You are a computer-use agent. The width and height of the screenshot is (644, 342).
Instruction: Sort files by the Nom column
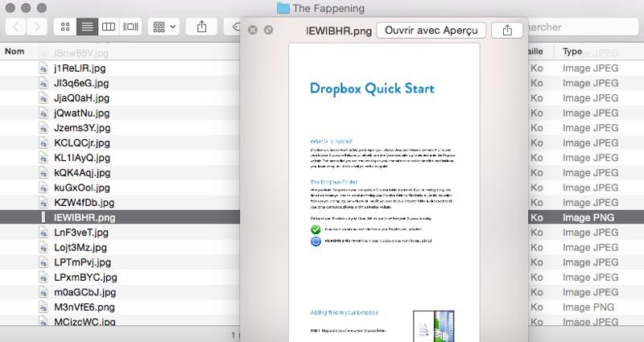(x=14, y=52)
